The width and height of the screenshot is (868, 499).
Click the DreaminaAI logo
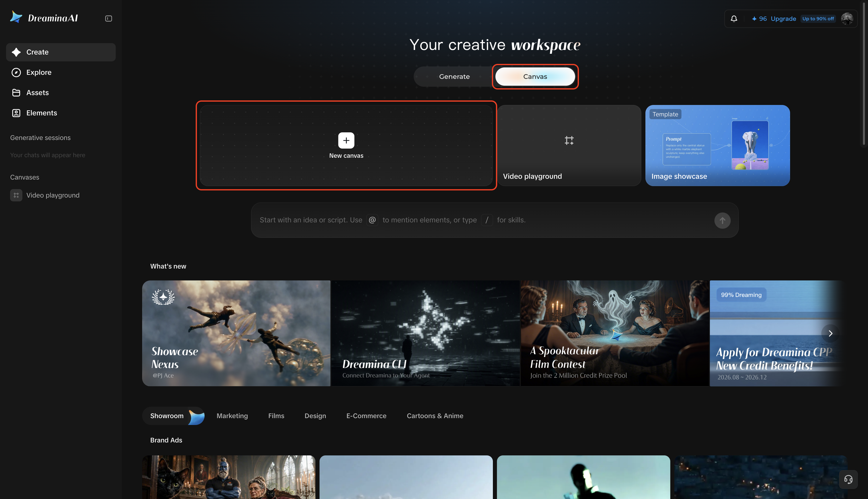click(x=44, y=17)
